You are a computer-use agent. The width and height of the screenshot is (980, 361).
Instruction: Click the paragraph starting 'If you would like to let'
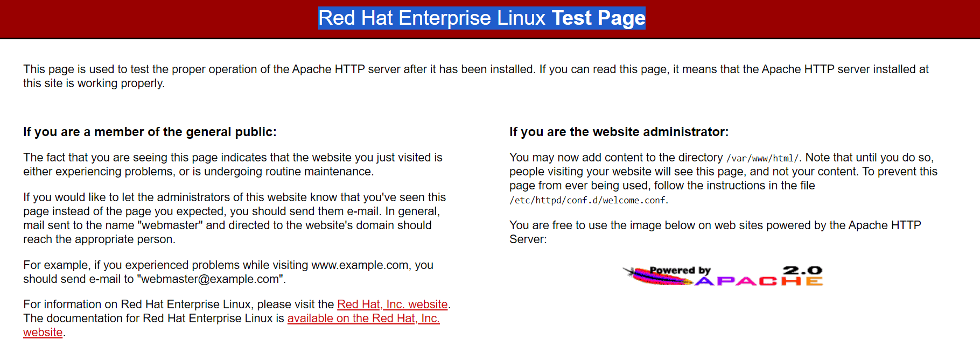[x=235, y=218]
